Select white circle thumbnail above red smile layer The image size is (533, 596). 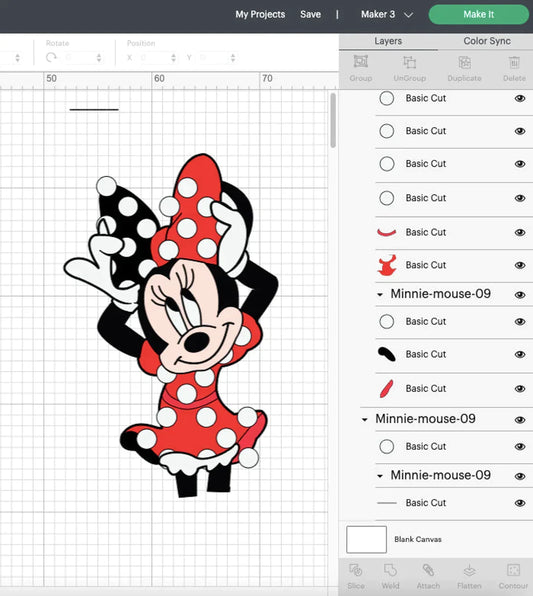pos(387,198)
